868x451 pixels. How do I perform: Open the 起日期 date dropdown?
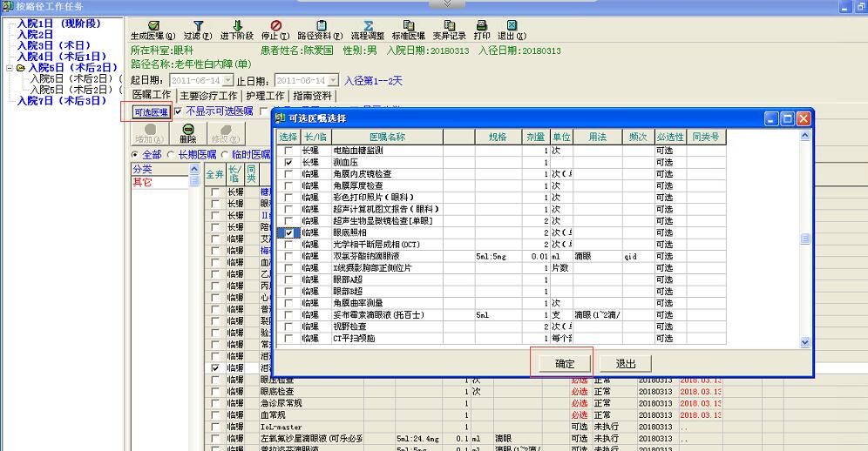click(230, 80)
